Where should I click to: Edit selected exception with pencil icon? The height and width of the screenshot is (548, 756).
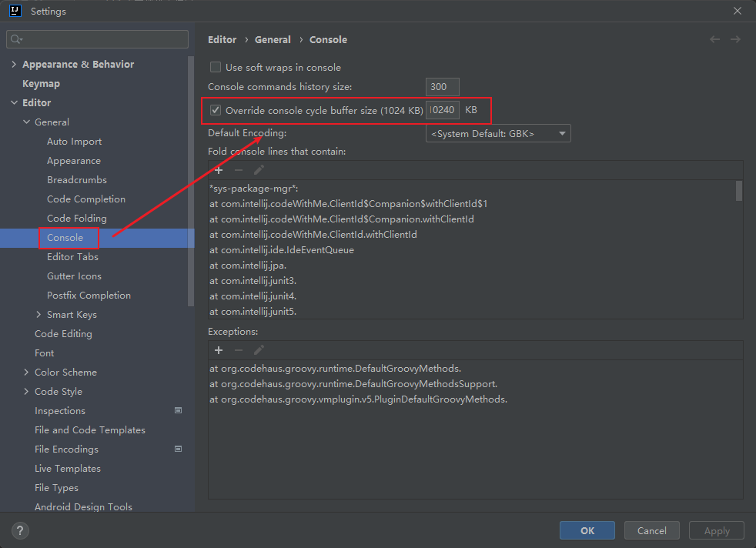pyautogui.click(x=259, y=350)
